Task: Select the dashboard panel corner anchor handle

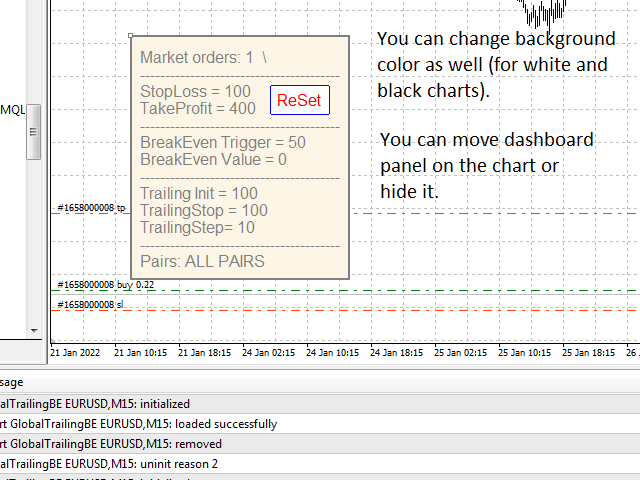Action: point(131,36)
